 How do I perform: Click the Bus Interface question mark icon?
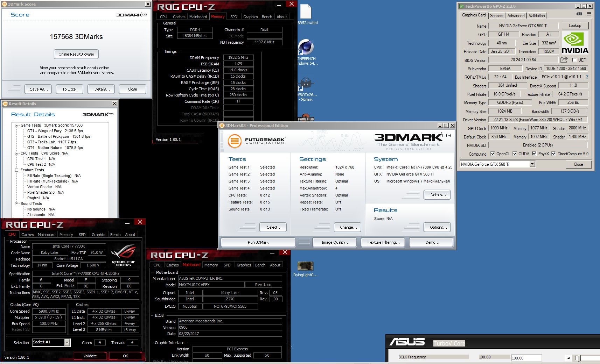click(x=587, y=77)
